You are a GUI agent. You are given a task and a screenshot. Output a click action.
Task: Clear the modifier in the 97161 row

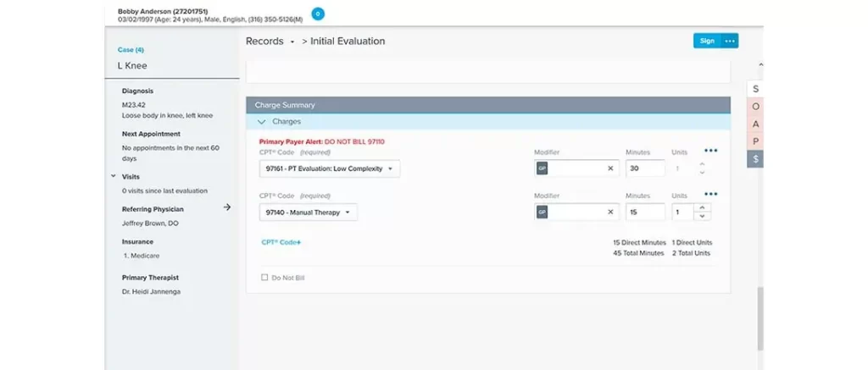pyautogui.click(x=610, y=168)
